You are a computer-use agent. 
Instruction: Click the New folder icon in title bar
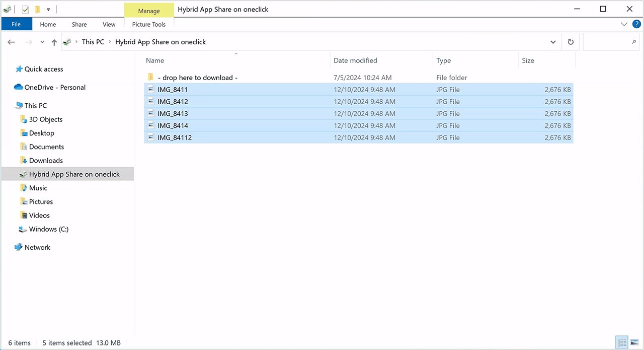click(x=37, y=9)
